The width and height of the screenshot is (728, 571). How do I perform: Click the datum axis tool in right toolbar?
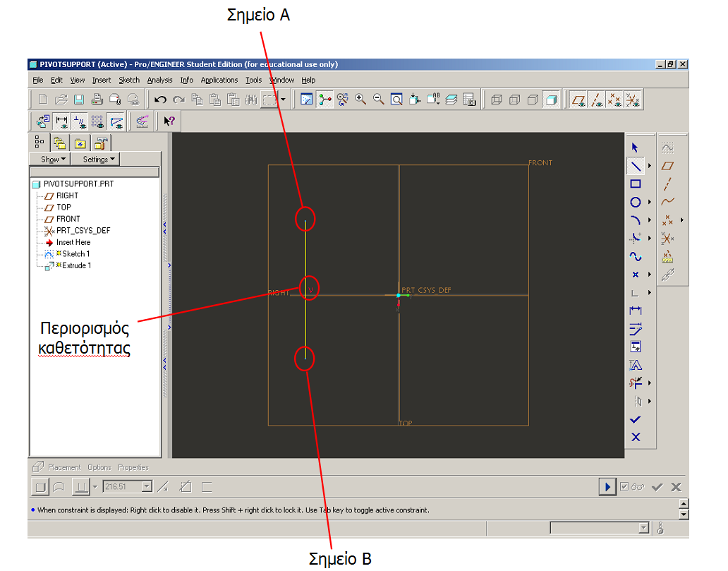click(x=667, y=184)
